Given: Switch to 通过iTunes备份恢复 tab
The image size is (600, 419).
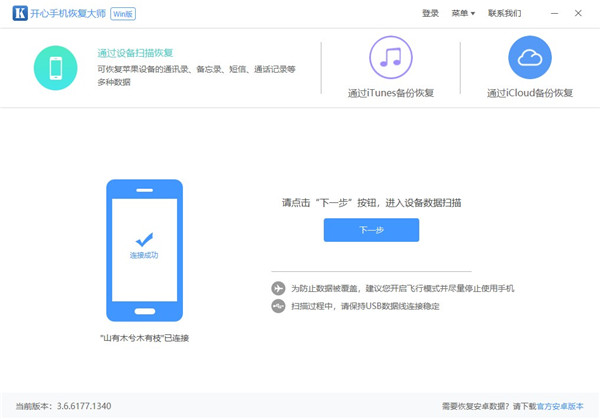Looking at the screenshot, I should [390, 92].
